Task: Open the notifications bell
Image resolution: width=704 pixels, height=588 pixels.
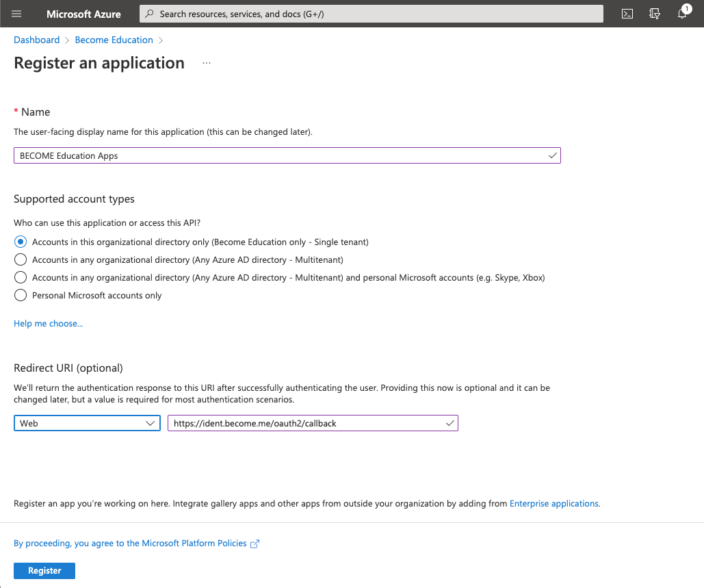Action: (x=682, y=14)
